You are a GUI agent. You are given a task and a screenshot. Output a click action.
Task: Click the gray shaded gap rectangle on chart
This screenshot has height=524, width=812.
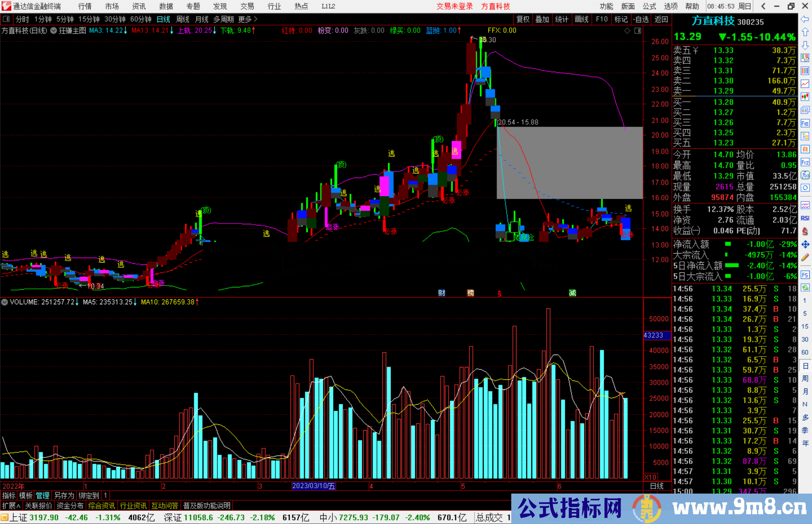[x=570, y=163]
